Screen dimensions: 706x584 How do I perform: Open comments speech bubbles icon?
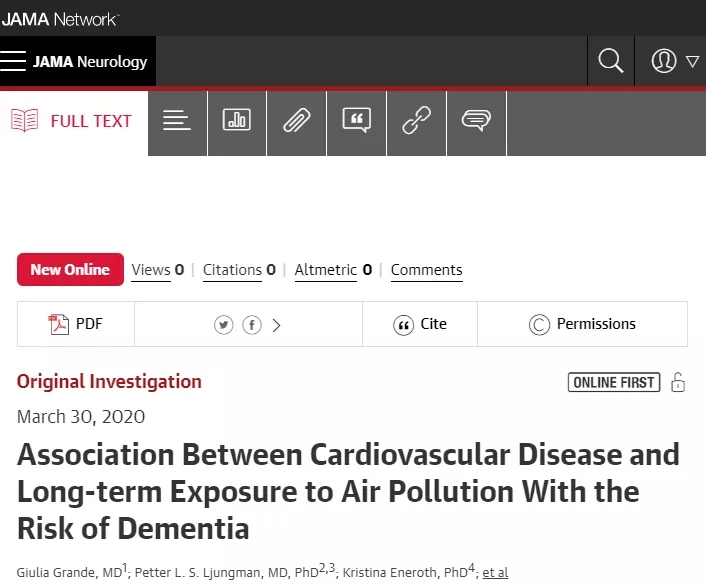[x=476, y=120]
